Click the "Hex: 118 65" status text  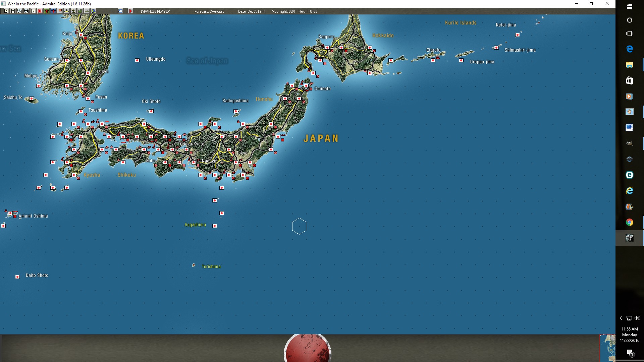pyautogui.click(x=308, y=11)
